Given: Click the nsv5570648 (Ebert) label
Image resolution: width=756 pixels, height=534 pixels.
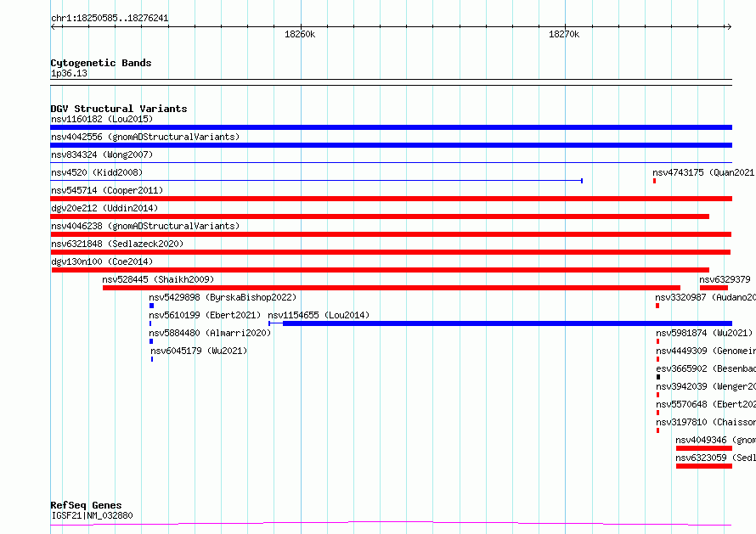Looking at the screenshot, I should (x=706, y=404).
